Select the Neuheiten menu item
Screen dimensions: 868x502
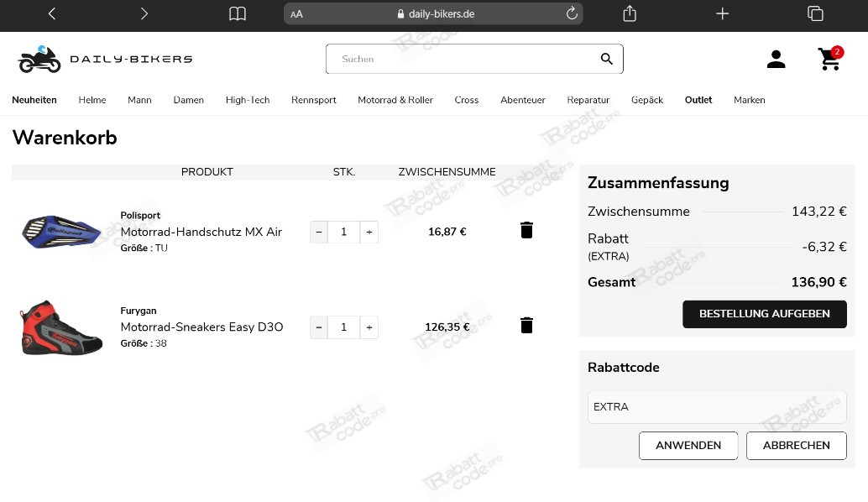point(34,100)
